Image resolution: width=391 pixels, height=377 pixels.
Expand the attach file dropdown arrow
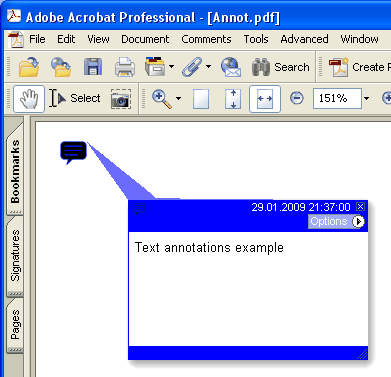tap(208, 67)
